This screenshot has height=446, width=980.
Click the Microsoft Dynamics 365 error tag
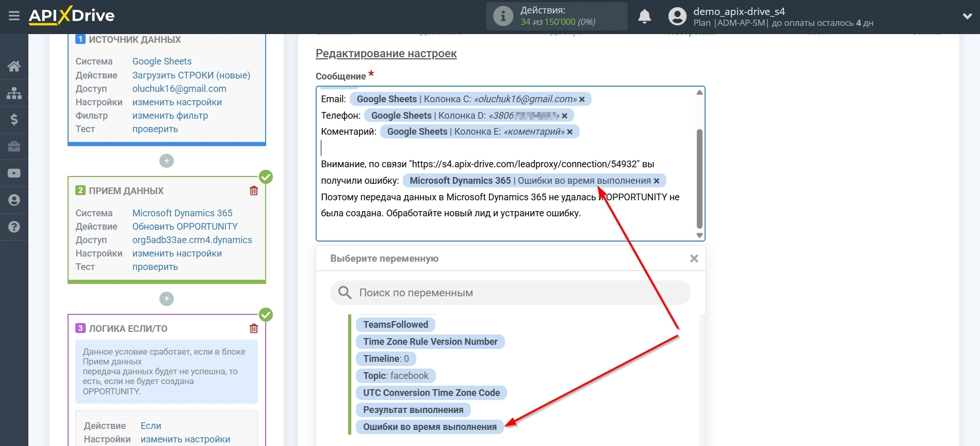534,181
